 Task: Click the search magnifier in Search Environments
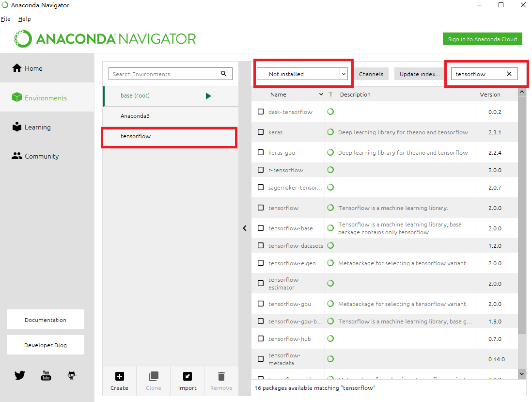(223, 73)
